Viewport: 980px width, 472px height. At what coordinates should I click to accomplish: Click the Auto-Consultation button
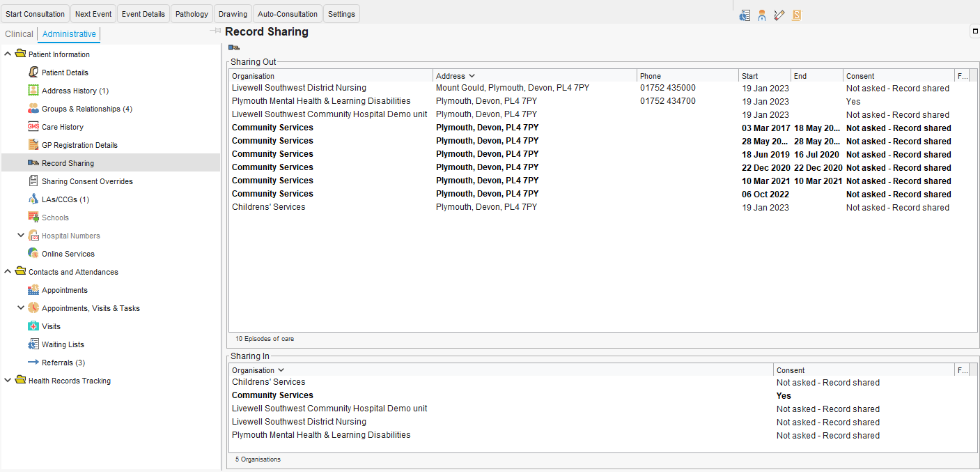288,14
